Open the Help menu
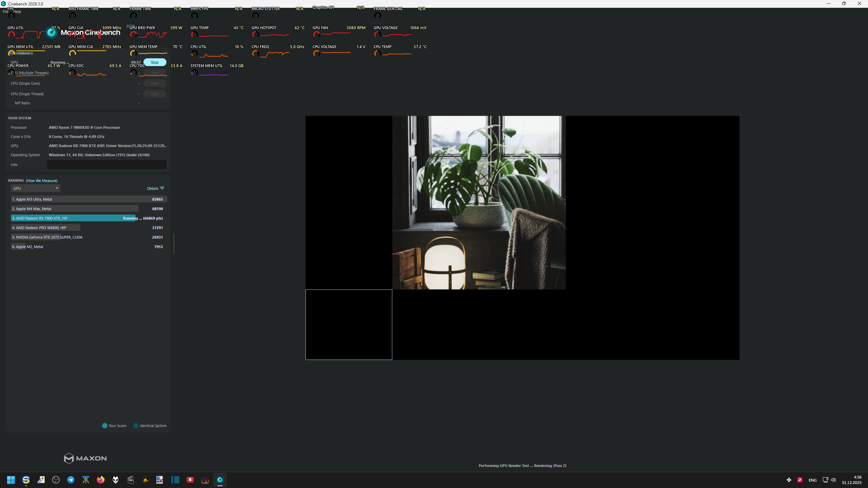 (x=17, y=12)
